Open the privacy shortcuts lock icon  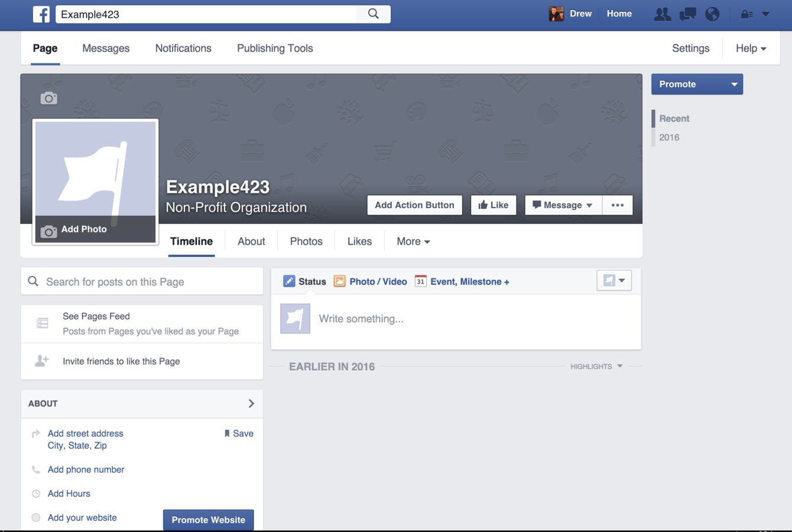[x=746, y=14]
